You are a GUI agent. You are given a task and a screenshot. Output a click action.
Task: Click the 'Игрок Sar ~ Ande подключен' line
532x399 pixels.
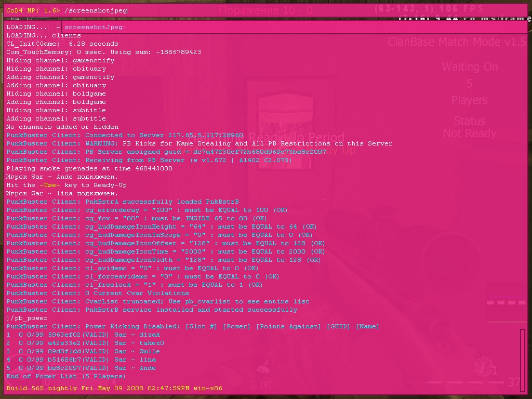pos(62,177)
